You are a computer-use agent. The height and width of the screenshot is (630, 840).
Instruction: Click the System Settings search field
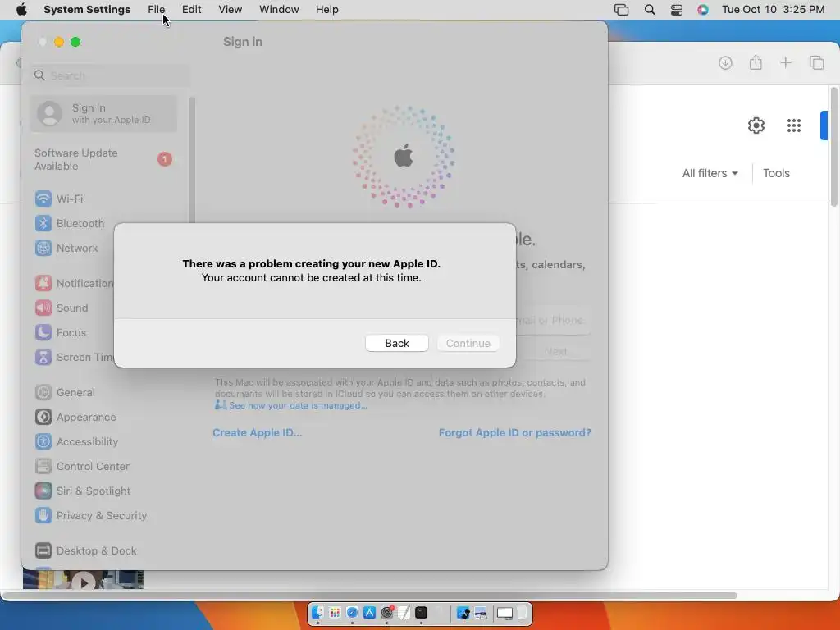[x=109, y=75]
